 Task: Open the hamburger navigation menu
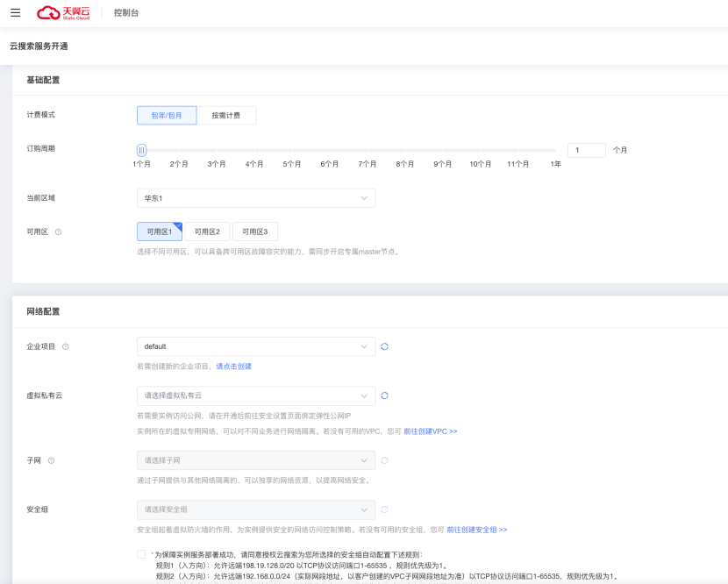click(15, 12)
